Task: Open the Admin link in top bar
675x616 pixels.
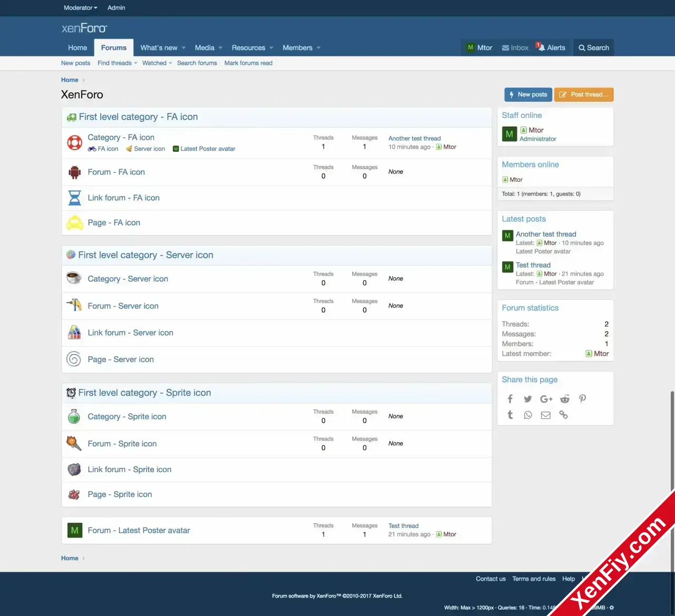Action: coord(117,8)
